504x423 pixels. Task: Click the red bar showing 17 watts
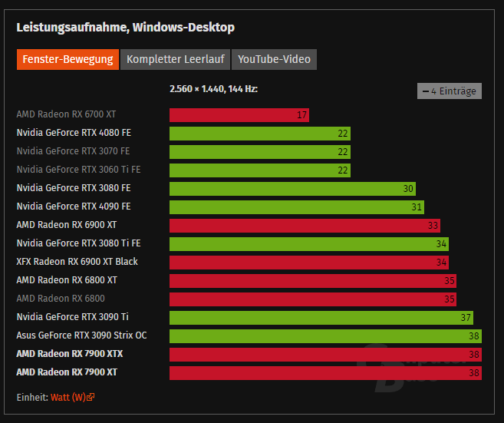click(239, 115)
